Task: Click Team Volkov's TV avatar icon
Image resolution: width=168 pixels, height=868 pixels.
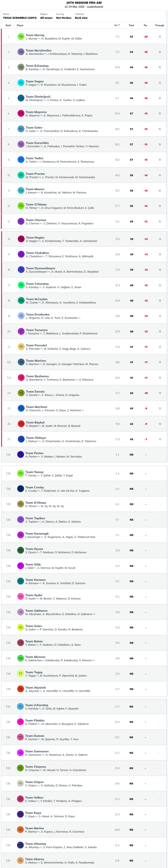Action: tap(20, 799)
